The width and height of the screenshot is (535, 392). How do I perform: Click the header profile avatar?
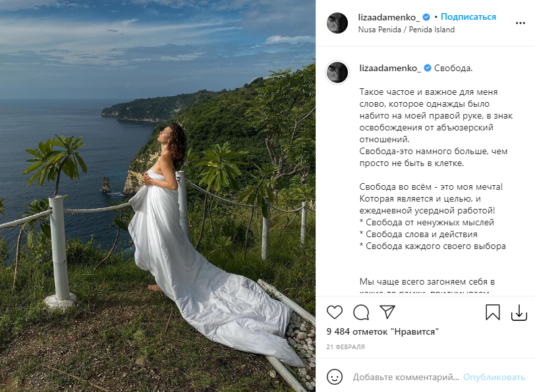point(337,22)
